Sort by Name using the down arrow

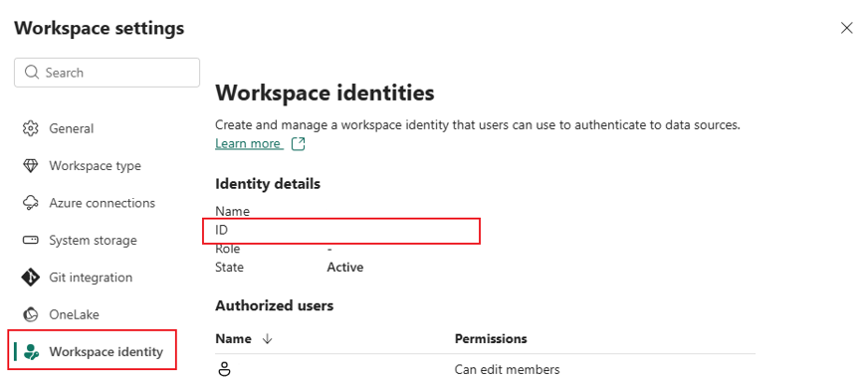(268, 338)
